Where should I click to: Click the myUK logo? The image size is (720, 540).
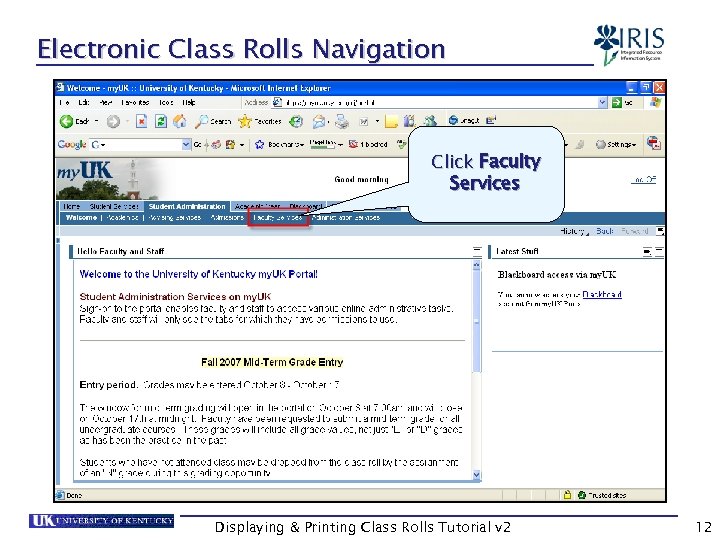(84, 171)
